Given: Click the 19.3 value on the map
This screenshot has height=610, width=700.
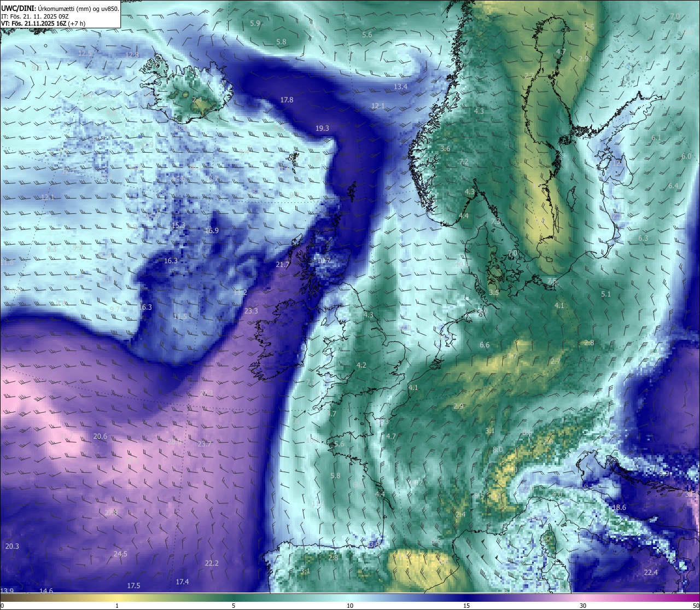Looking at the screenshot, I should click(322, 129).
